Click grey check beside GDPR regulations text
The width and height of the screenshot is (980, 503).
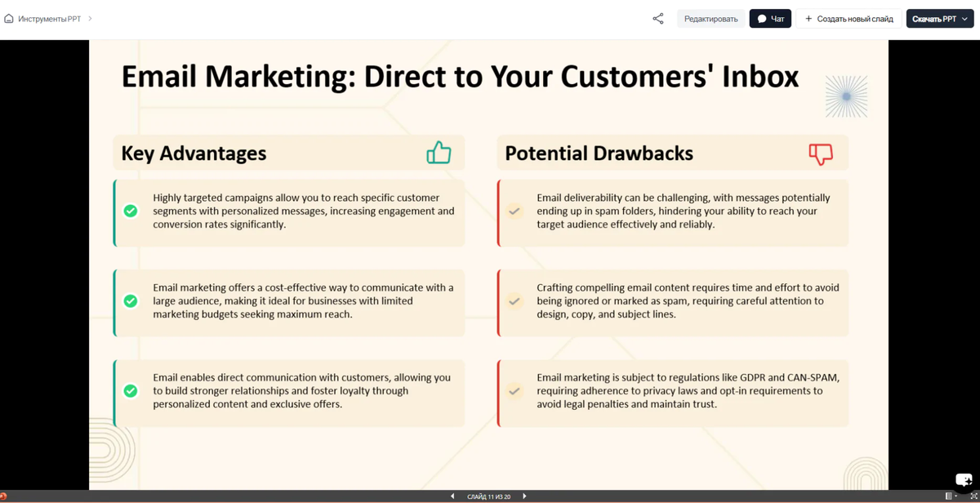pos(514,390)
